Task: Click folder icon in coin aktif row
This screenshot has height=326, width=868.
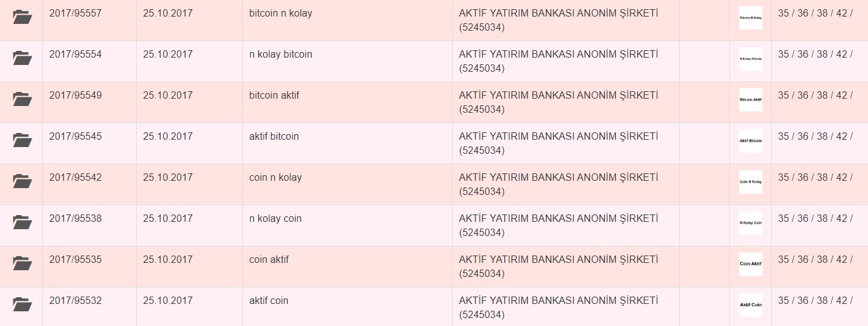Action: (22, 263)
